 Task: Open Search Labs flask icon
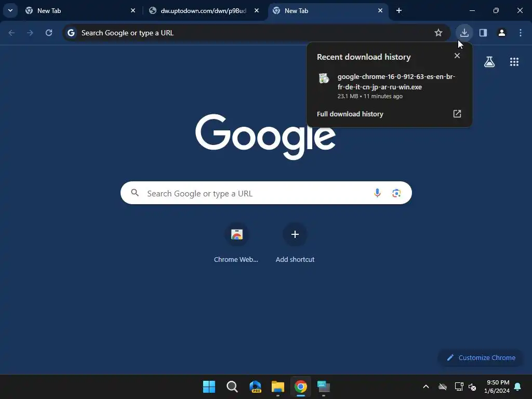click(489, 62)
